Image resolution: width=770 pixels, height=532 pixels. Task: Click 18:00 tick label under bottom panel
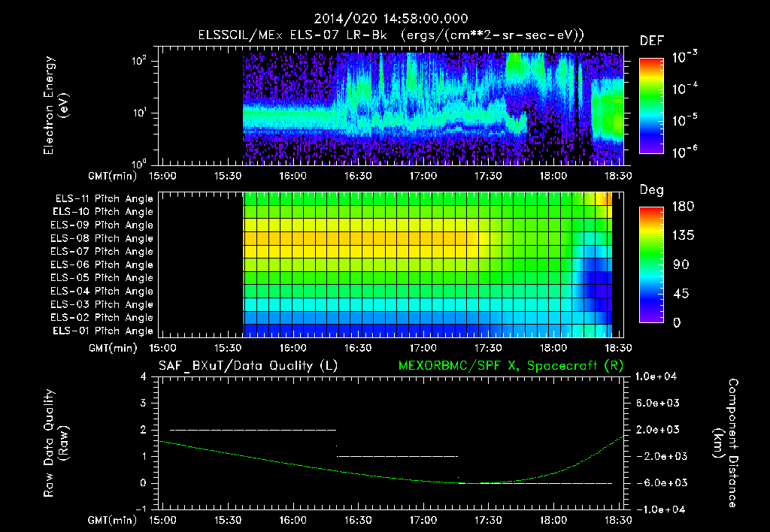pyautogui.click(x=553, y=520)
